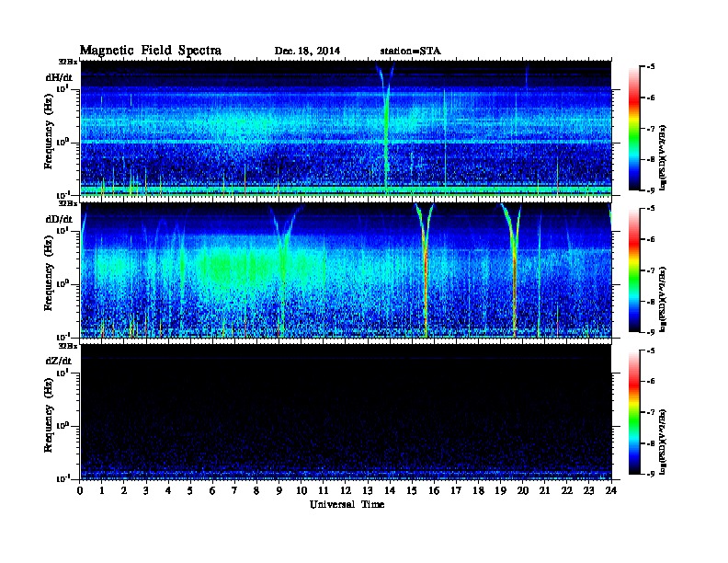
Task: Click the dH/dt spectrogram plot area
Action: (346, 128)
